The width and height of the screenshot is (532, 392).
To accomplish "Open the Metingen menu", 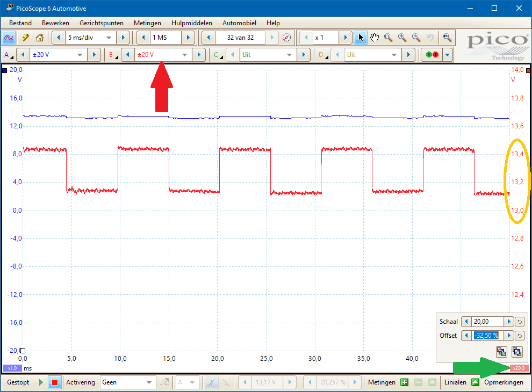I will (x=147, y=23).
